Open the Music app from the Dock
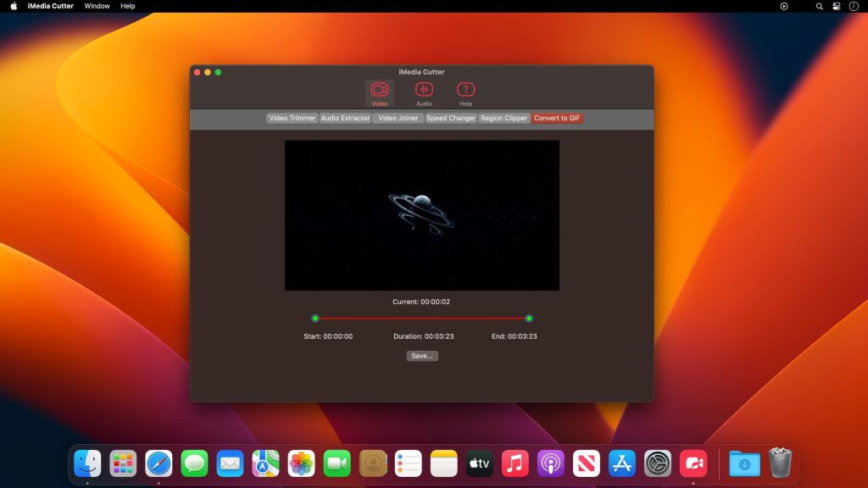 click(515, 463)
